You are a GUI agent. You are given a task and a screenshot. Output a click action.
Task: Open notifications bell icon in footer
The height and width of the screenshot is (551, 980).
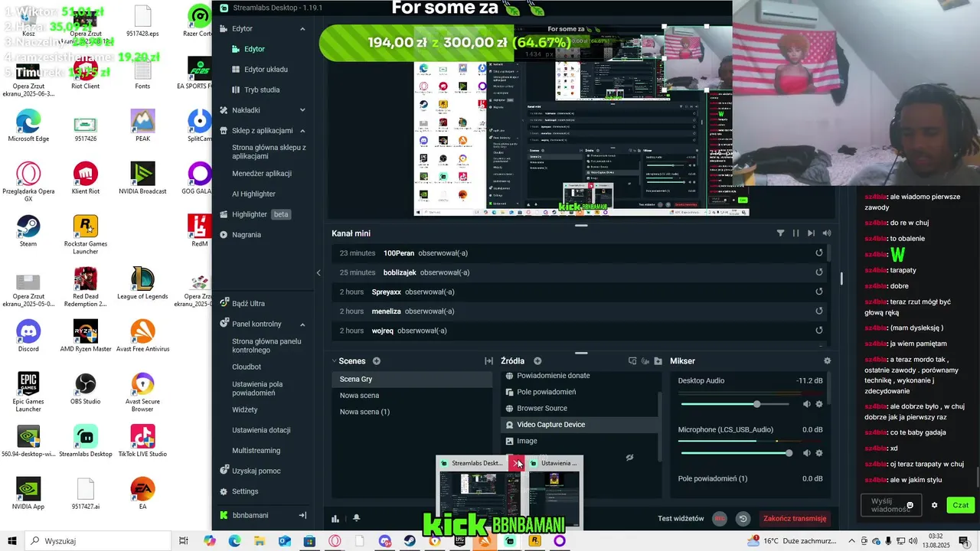tap(356, 518)
